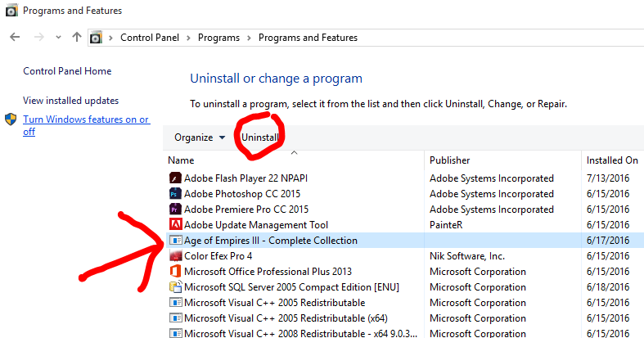Click the Microsoft Office Professional Plus icon
This screenshot has height=338, width=644.
(175, 272)
